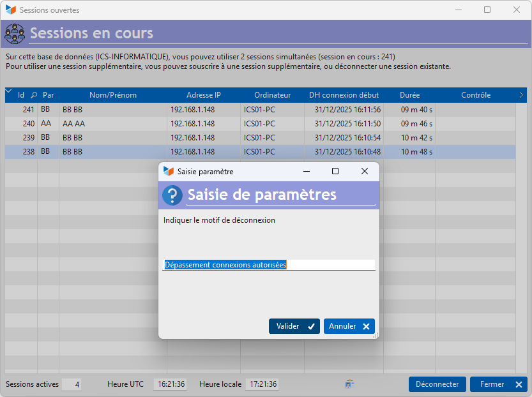Click the small status bar computer icon
The width and height of the screenshot is (532, 397).
349,384
